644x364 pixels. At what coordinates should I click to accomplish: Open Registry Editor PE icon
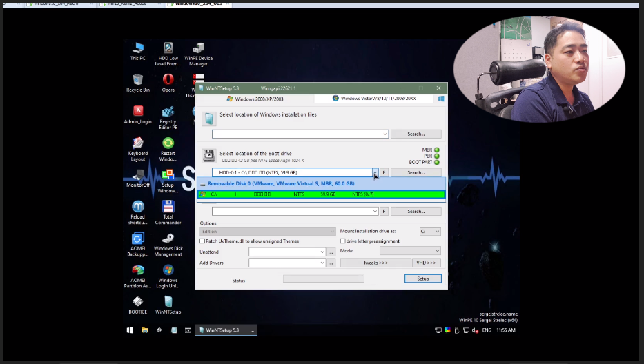coord(168,118)
